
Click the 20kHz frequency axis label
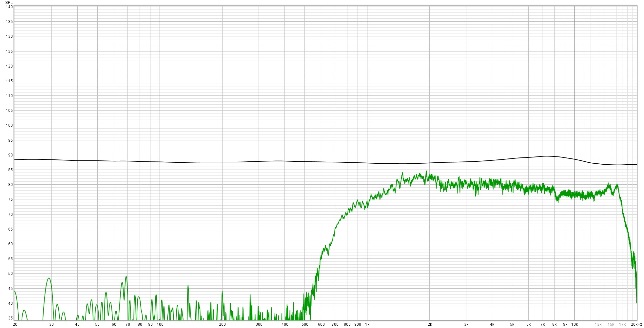click(636, 324)
